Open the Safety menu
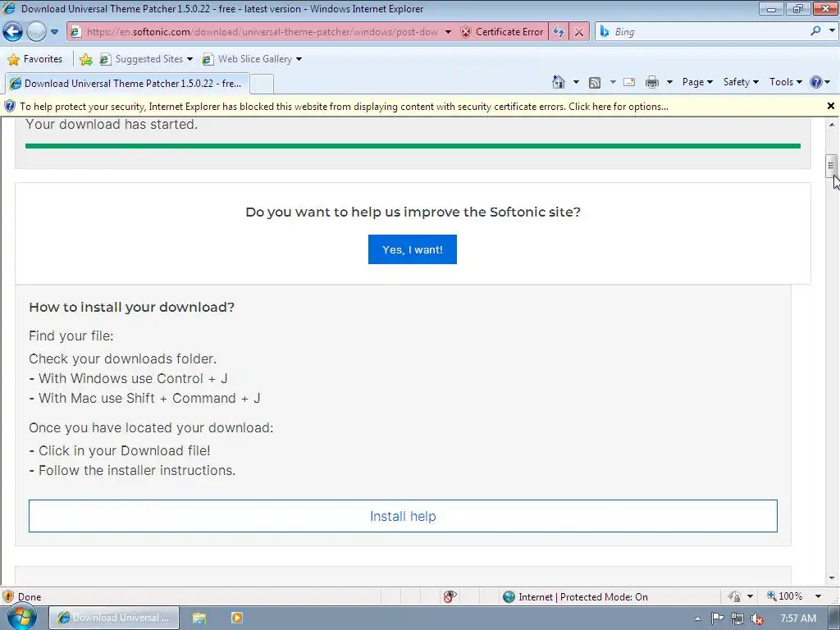840x630 pixels. tap(741, 82)
